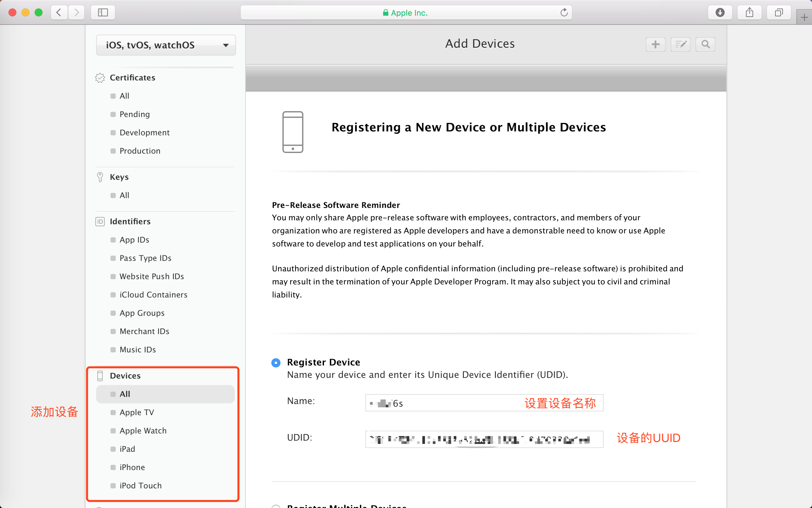The width and height of the screenshot is (812, 508).
Task: Open All under Keys
Action: point(125,195)
